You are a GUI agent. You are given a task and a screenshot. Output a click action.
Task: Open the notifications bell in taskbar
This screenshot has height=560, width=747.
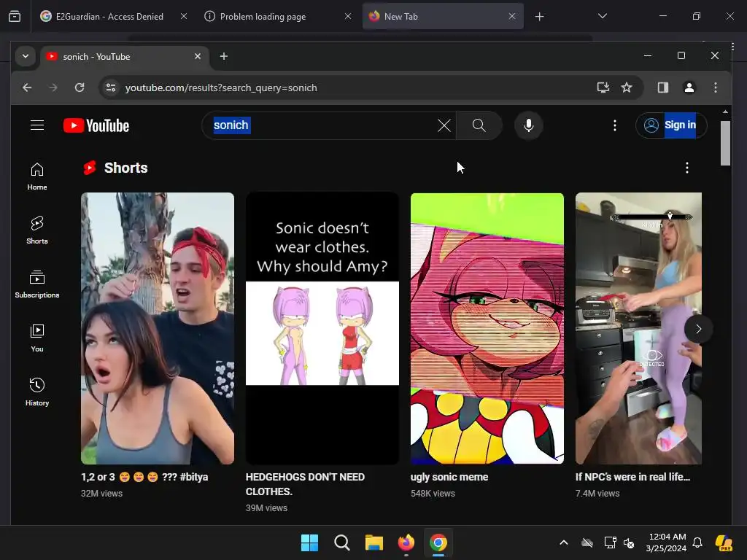[697, 542]
